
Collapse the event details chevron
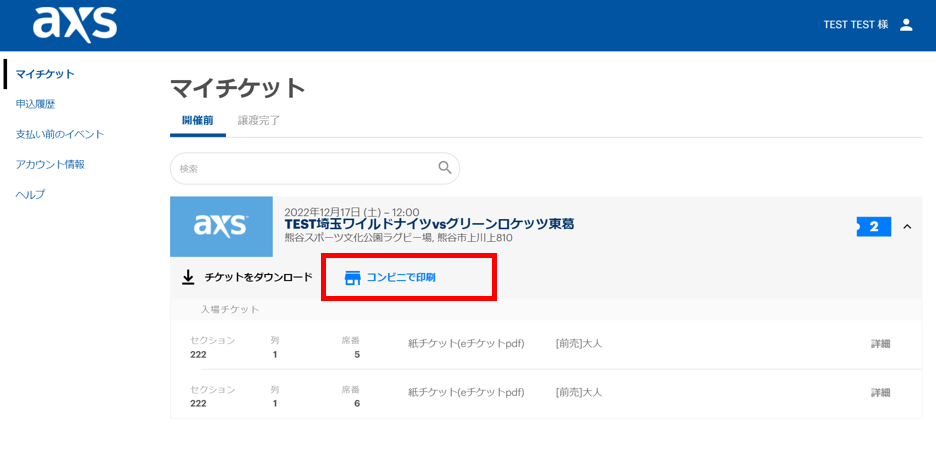point(907,227)
